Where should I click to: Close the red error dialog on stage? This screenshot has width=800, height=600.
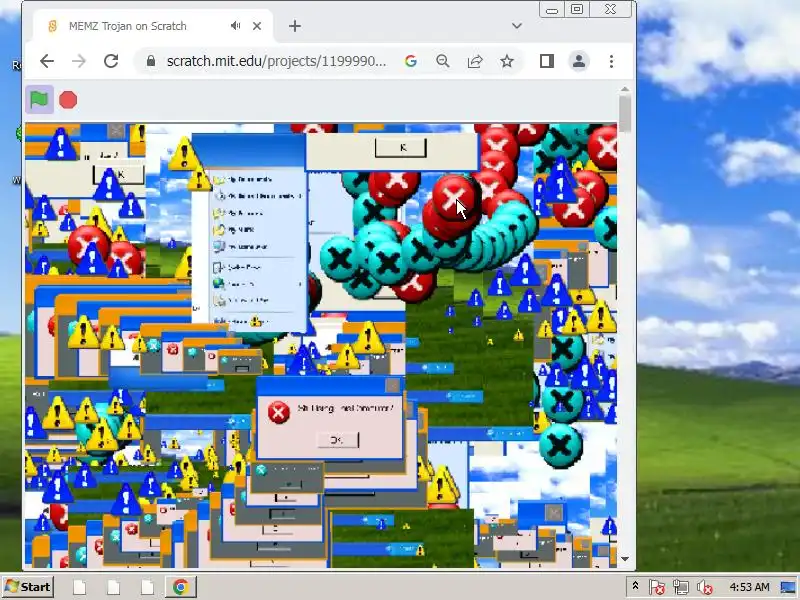[x=392, y=386]
